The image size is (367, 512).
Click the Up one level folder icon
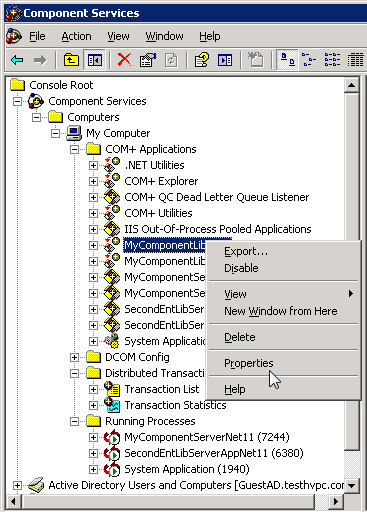coord(71,60)
